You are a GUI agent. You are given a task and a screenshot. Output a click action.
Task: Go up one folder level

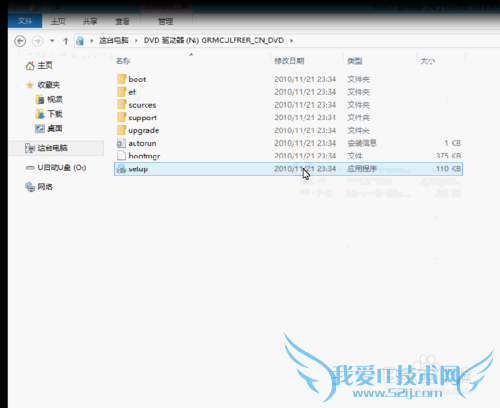[x=66, y=41]
